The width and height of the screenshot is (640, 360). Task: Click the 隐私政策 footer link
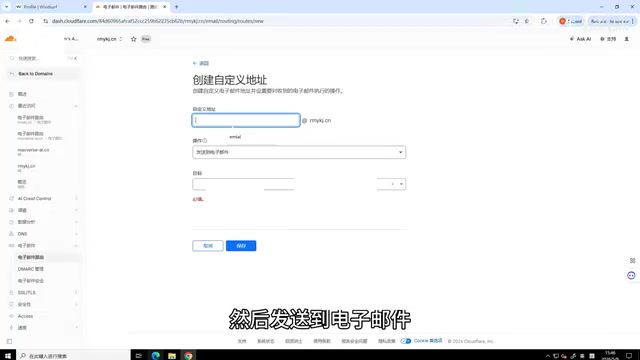[x=386, y=341]
